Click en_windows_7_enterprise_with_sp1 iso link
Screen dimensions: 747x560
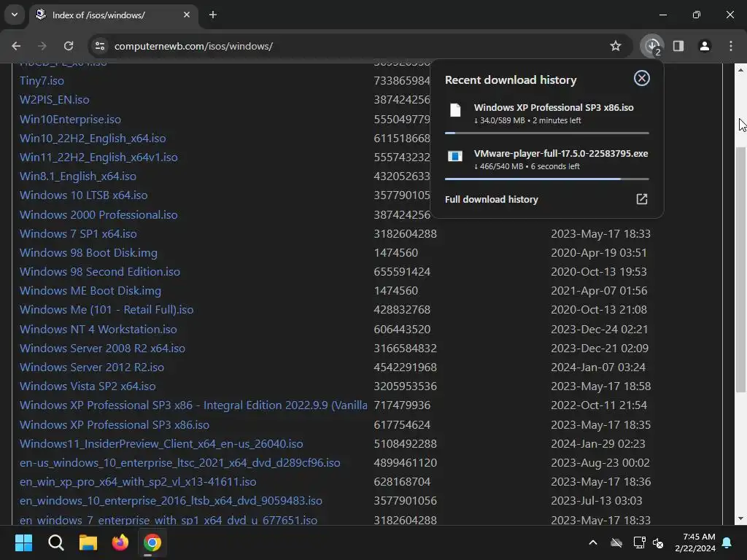169,520
